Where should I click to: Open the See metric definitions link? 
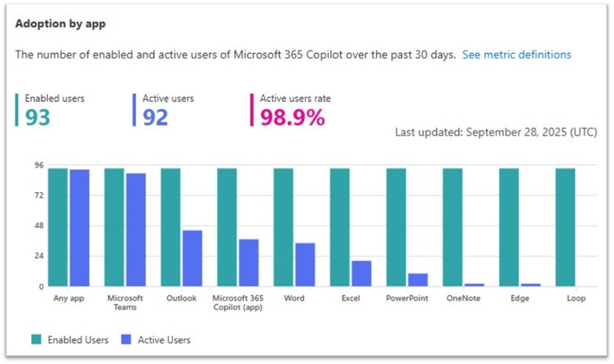(516, 55)
